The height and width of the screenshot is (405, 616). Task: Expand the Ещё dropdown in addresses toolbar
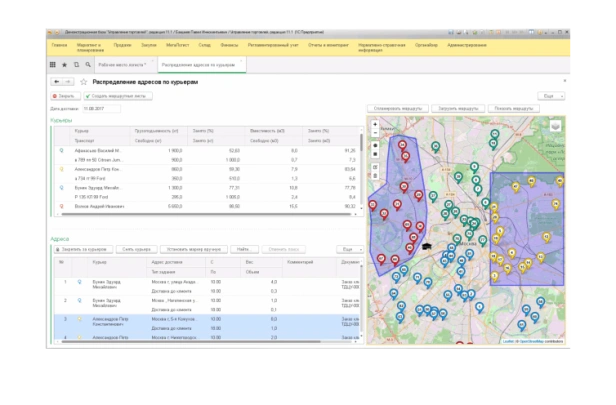[349, 248]
